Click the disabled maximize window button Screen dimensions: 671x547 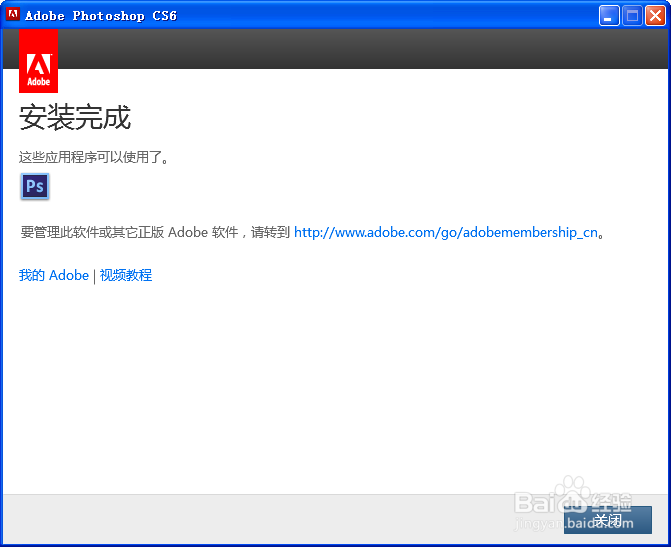coord(632,16)
